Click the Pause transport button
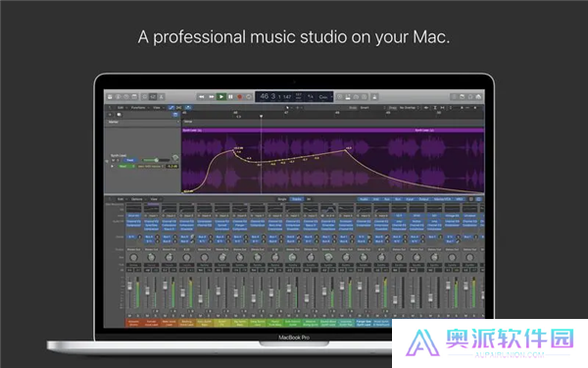Image resolution: width=588 pixels, height=368 pixels. click(x=230, y=97)
